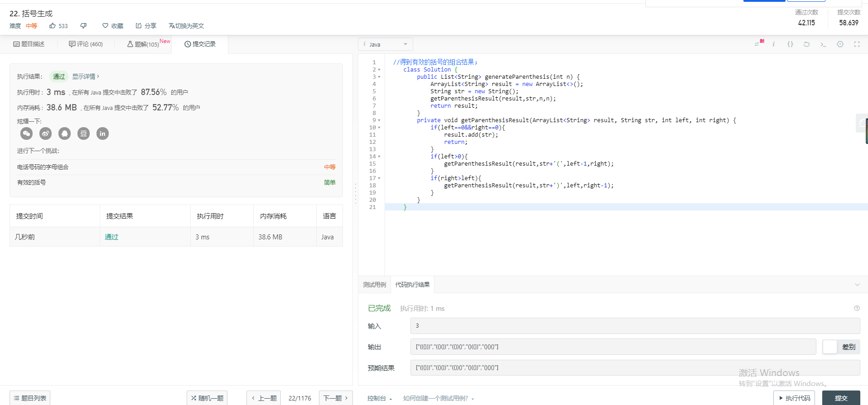Click the help question mark icon

coord(857,308)
